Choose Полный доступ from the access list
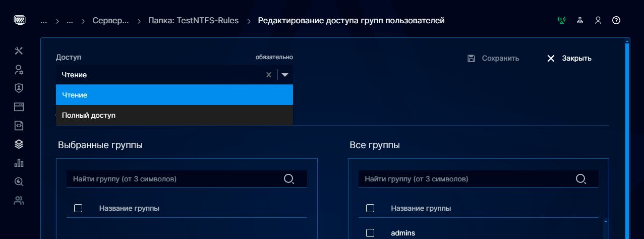 click(x=174, y=115)
